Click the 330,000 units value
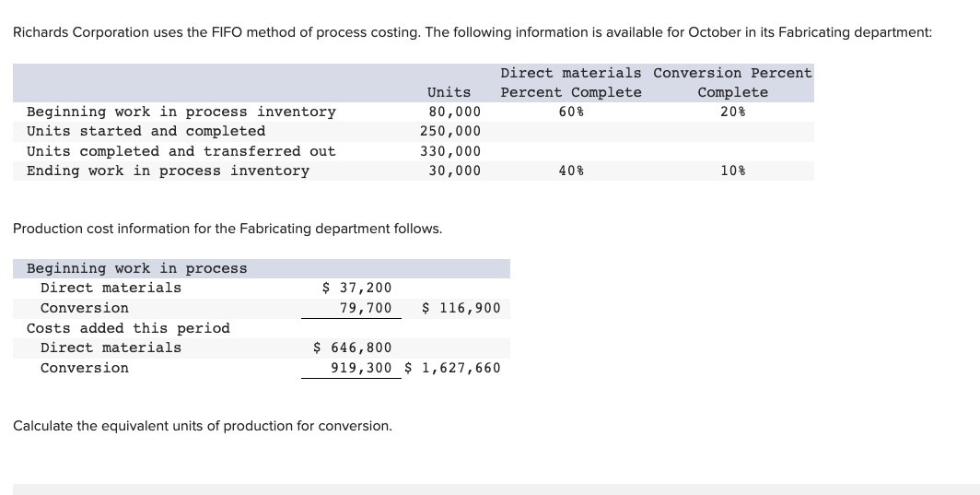The image size is (980, 495). 449,151
